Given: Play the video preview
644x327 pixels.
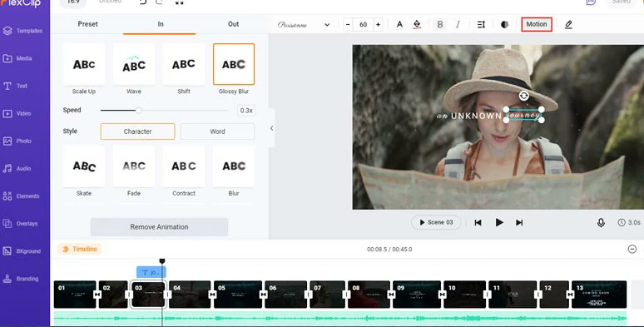Looking at the screenshot, I should pyautogui.click(x=499, y=222).
